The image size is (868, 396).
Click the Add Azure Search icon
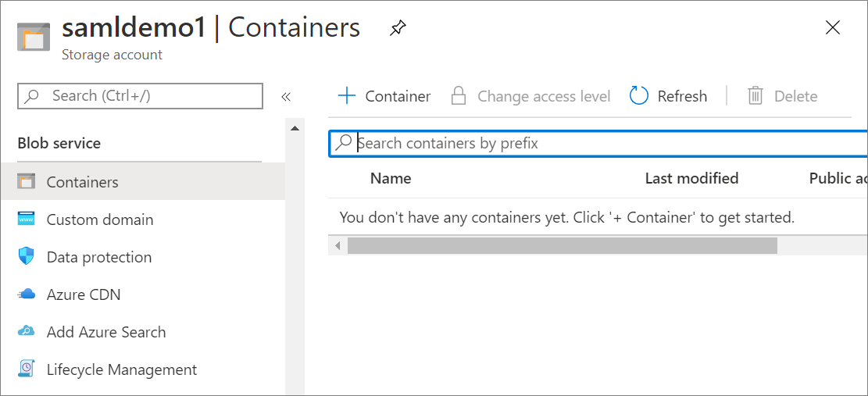pyautogui.click(x=27, y=332)
